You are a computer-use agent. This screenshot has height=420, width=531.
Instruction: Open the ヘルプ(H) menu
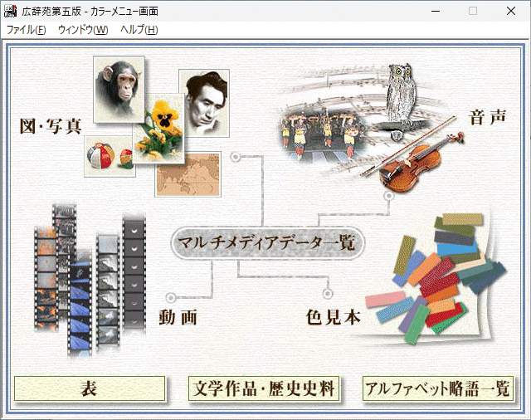coord(139,30)
